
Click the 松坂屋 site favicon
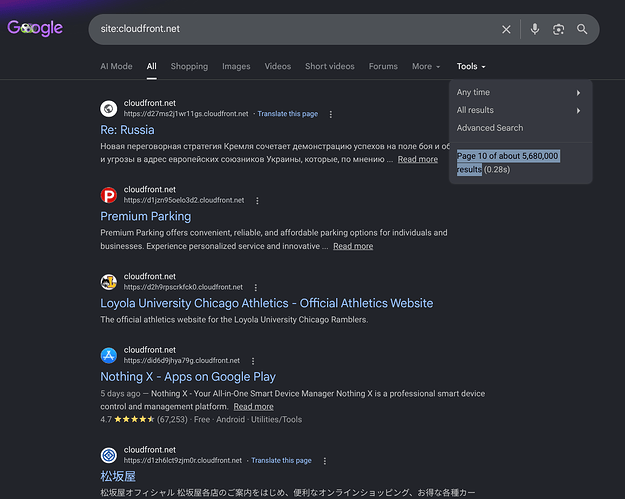point(108,455)
